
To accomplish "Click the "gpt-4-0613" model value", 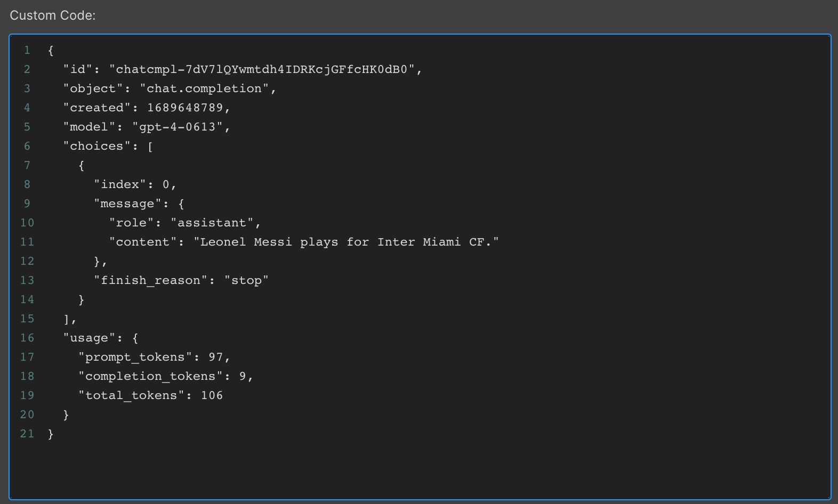I will [177, 127].
